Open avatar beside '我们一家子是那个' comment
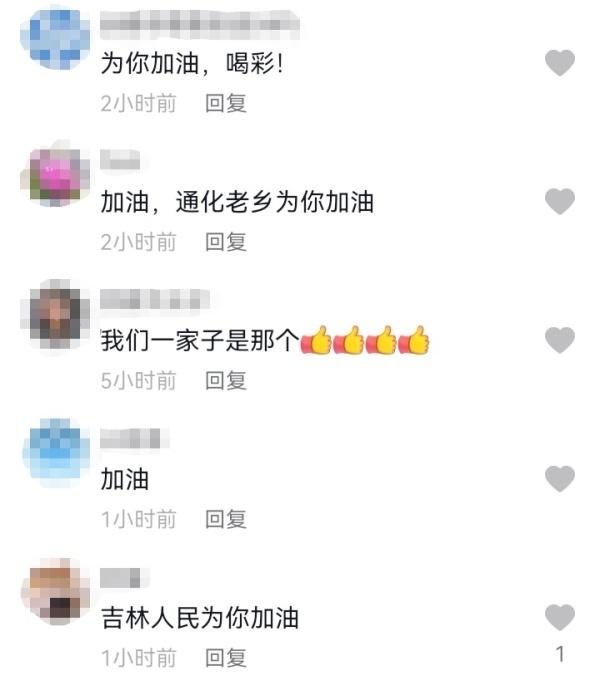Image resolution: width=600 pixels, height=690 pixels. pyautogui.click(x=55, y=313)
